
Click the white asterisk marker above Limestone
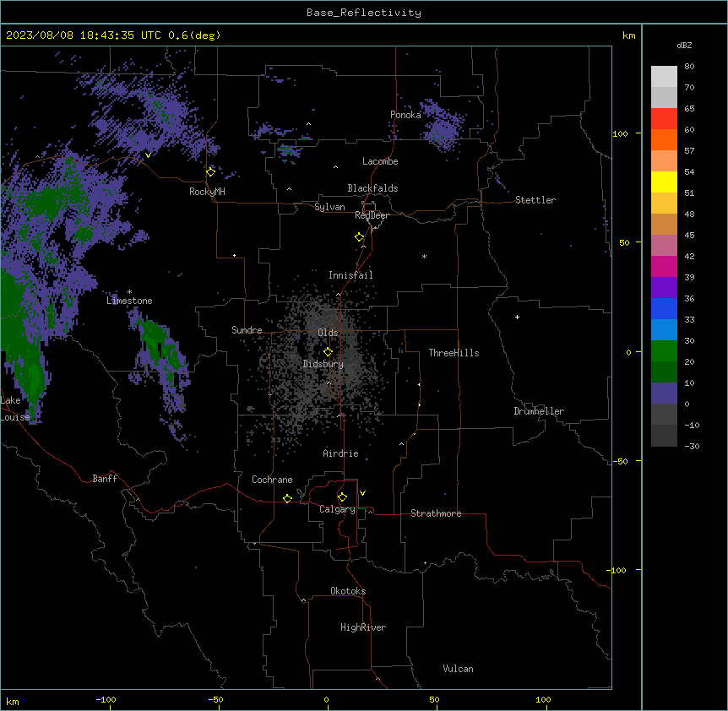[129, 292]
